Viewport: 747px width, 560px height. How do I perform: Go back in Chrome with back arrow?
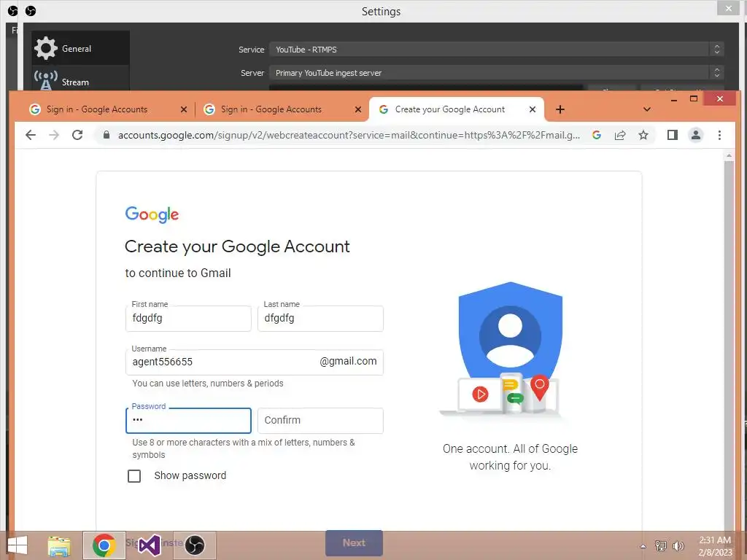click(31, 135)
